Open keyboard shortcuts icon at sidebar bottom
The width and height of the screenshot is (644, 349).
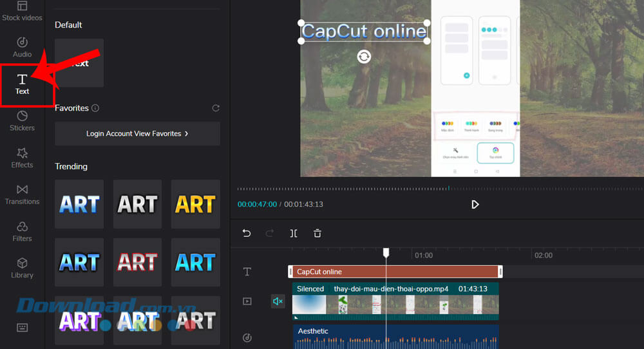coord(22,327)
